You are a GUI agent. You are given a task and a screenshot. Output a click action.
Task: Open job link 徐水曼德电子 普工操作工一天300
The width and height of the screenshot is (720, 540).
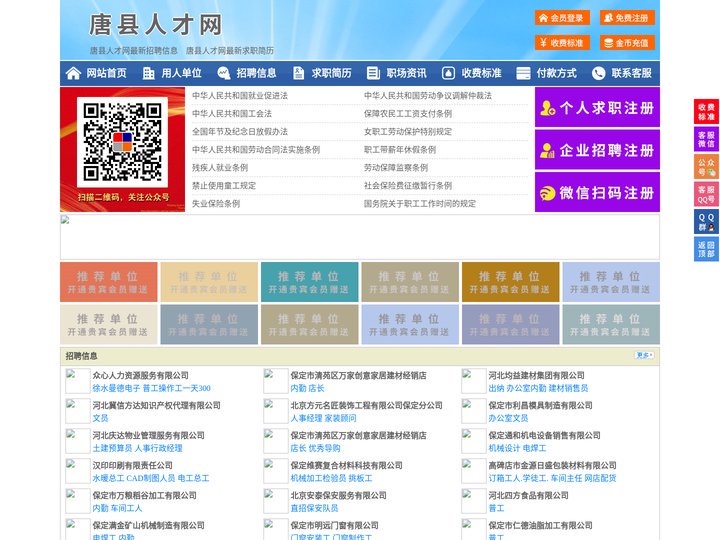point(152,388)
